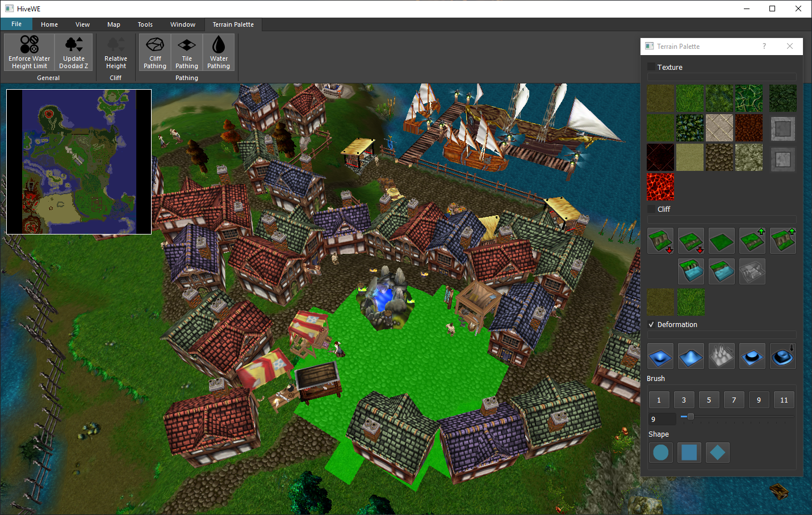Choose grey ripple noise deformation tool

click(x=722, y=356)
